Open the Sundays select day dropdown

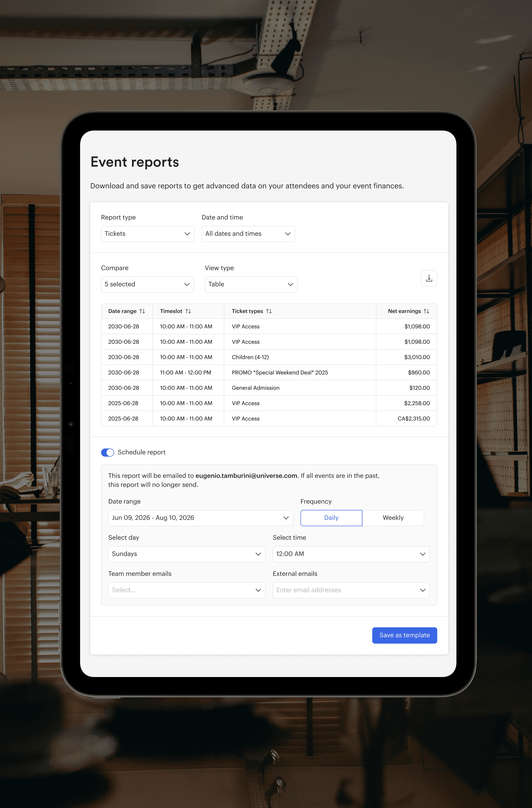coord(187,554)
